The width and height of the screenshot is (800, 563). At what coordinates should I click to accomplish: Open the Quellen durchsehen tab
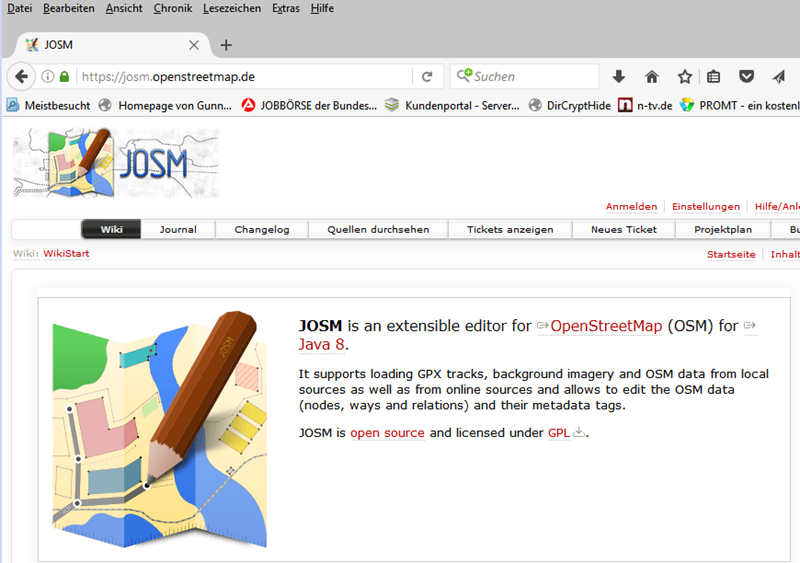378,229
